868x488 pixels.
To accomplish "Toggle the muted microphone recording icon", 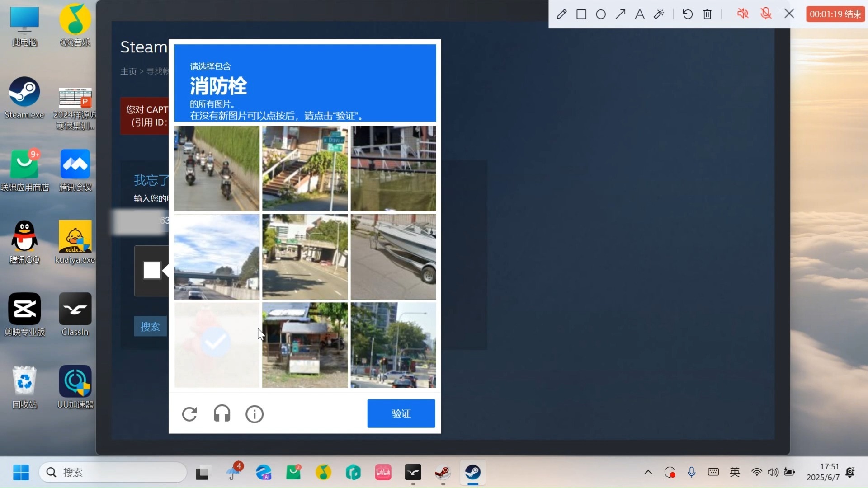I will tap(766, 14).
